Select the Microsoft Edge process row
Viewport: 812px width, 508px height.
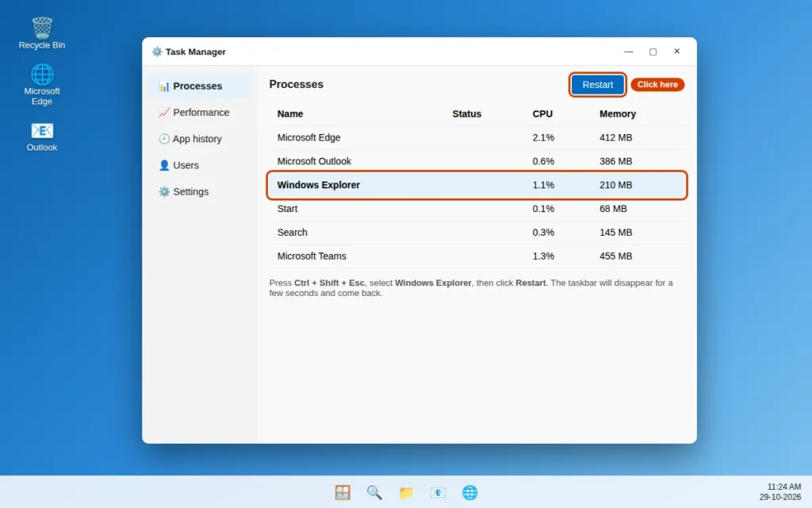click(477, 138)
